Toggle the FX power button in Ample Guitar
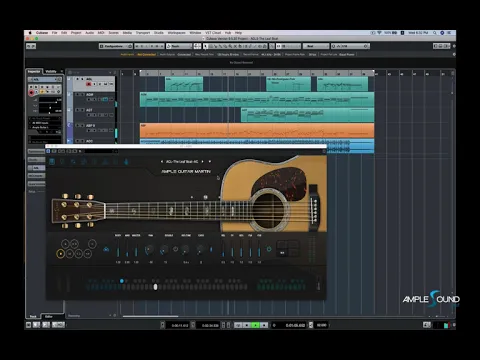The width and height of the screenshot is (480, 360). 269,249
